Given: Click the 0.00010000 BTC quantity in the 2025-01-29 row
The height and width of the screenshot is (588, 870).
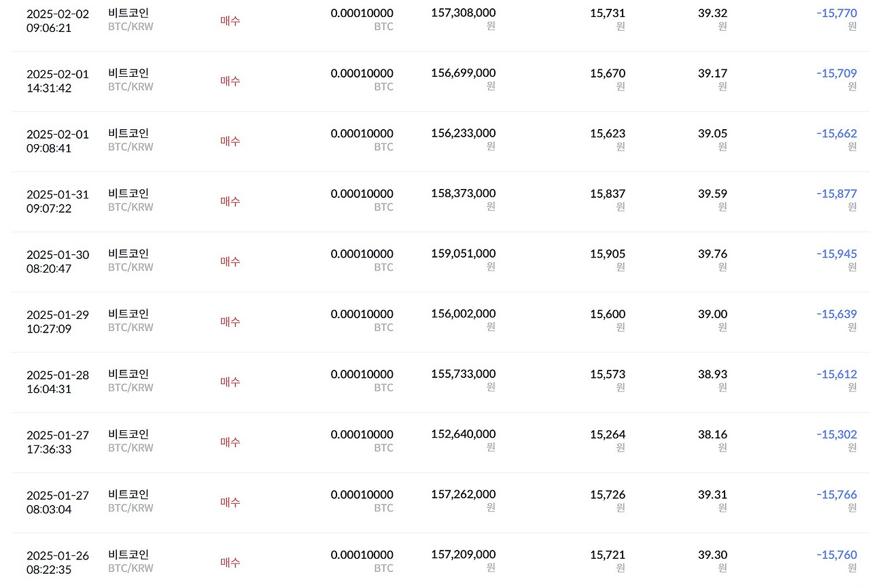Looking at the screenshot, I should (362, 314).
